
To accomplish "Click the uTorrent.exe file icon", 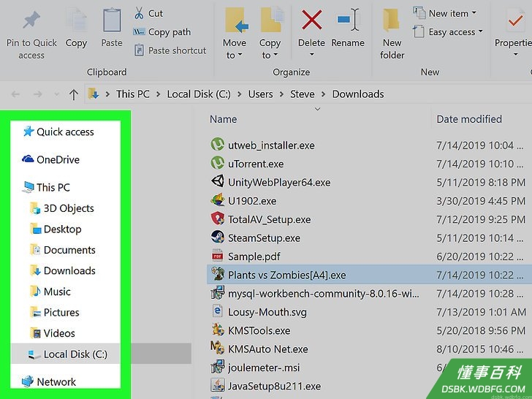I will (217, 163).
